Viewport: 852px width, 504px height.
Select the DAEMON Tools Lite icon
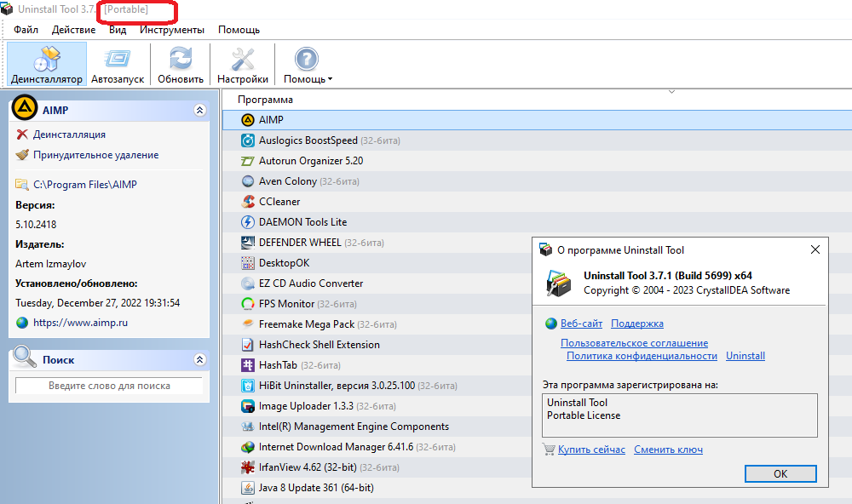(248, 222)
